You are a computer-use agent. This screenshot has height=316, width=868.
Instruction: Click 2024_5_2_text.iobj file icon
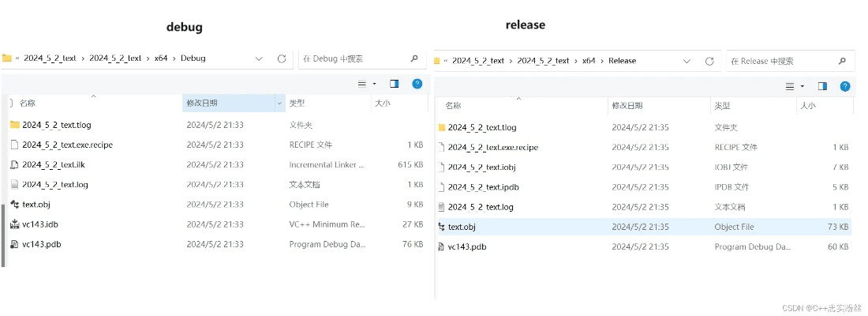click(442, 167)
